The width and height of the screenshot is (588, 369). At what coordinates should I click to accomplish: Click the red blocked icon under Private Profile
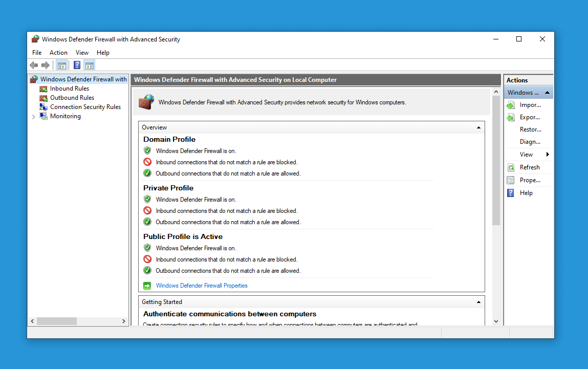click(147, 211)
